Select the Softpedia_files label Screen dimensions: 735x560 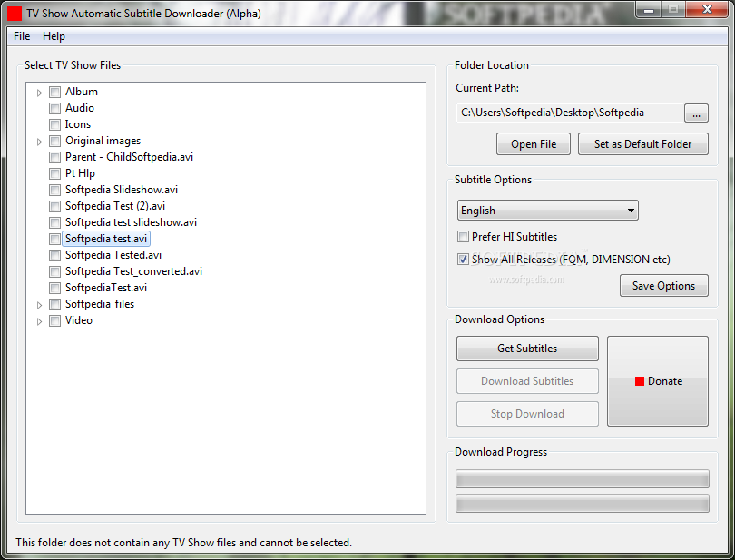tap(100, 304)
